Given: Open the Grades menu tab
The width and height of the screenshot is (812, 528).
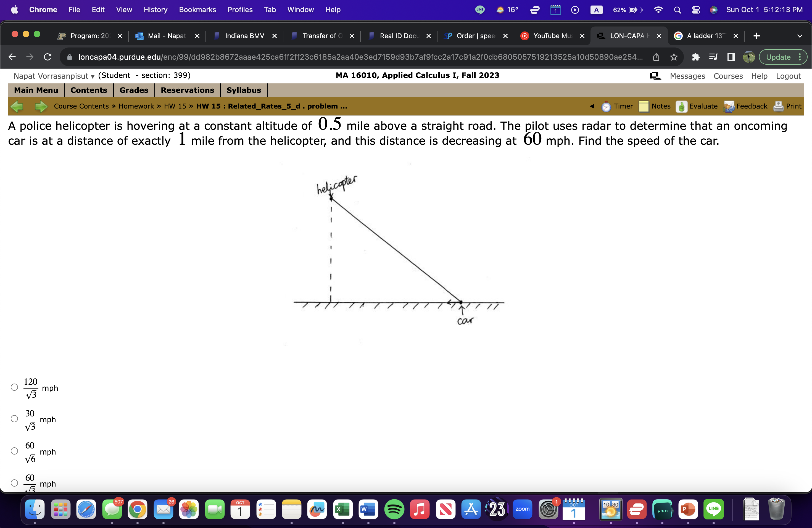Looking at the screenshot, I should (x=134, y=90).
